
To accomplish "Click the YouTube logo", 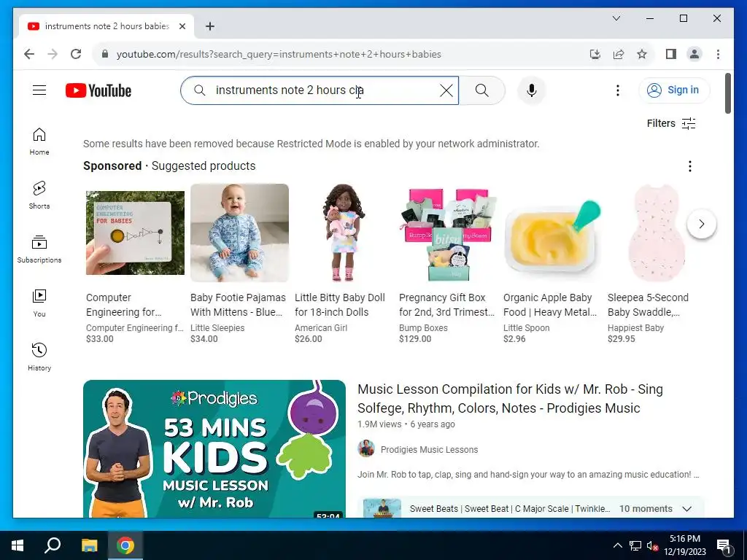I will (x=98, y=90).
